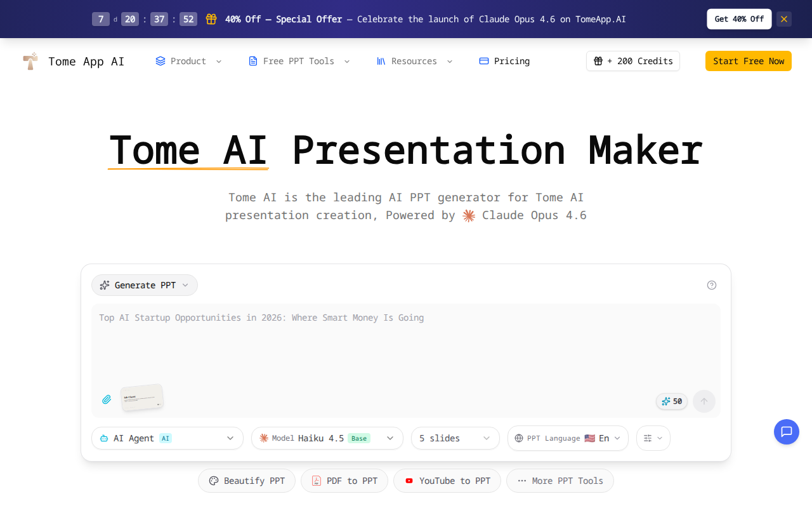Click the PDF file icon in PDF to PPT
The image size is (812, 508).
click(317, 481)
